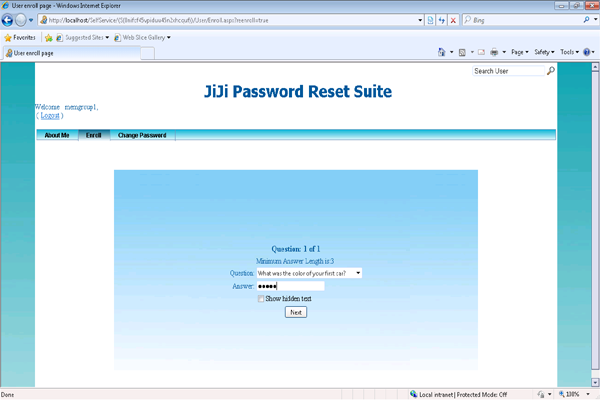Image resolution: width=600 pixels, height=400 pixels.
Task: Open a new blank browser tab
Action: (x=147, y=54)
